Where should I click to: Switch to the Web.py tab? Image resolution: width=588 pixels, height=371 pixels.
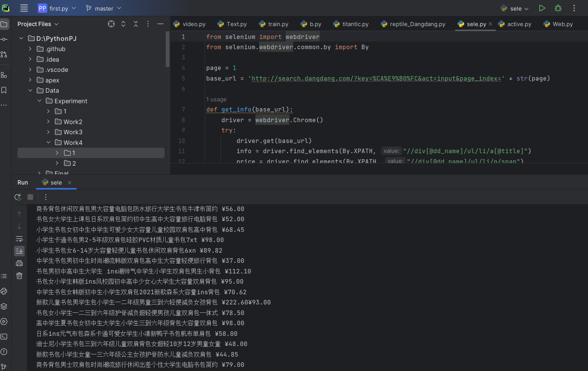tap(558, 24)
